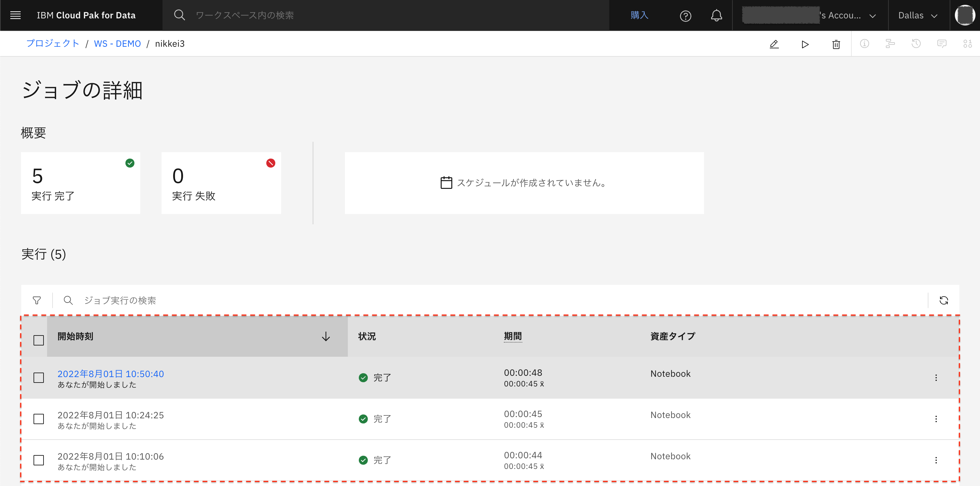Open overflow menu for 10:10:06 run
980x486 pixels.
pos(936,460)
